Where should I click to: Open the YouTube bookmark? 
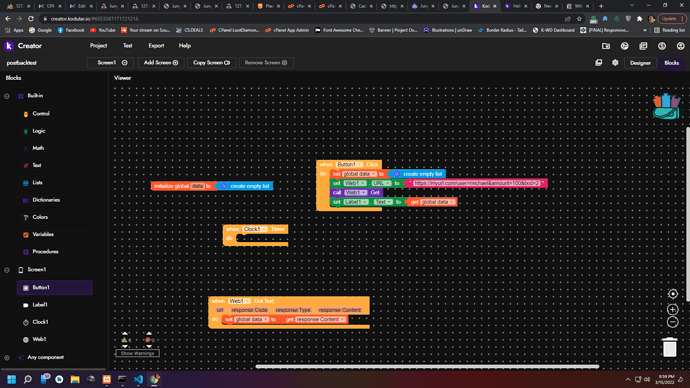tap(103, 30)
